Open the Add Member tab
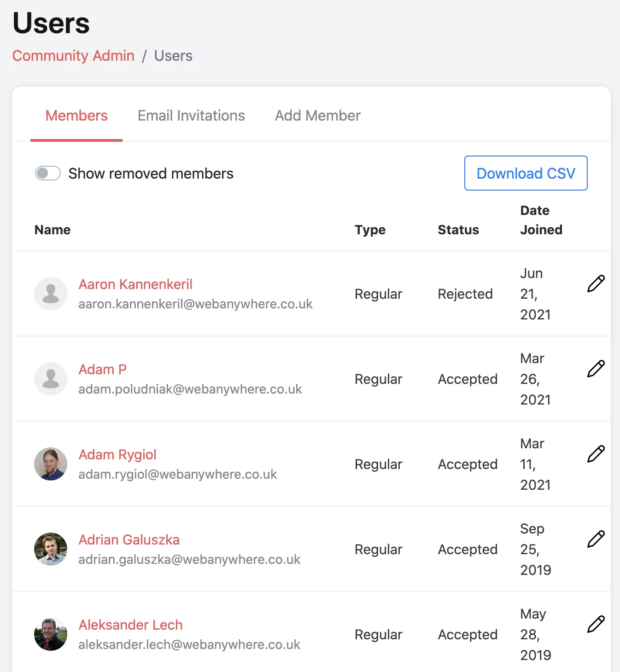 (317, 116)
